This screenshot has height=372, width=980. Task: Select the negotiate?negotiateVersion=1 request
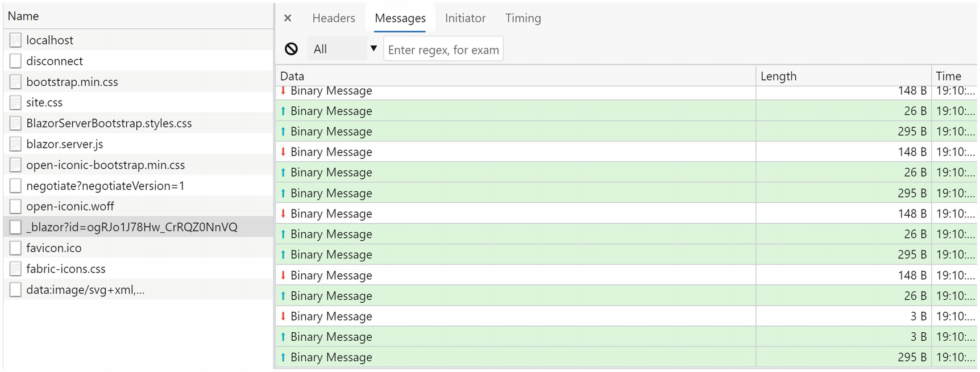(105, 186)
